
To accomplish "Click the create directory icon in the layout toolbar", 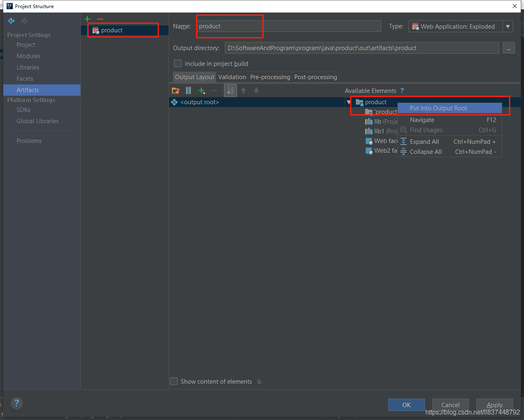I will (175, 90).
